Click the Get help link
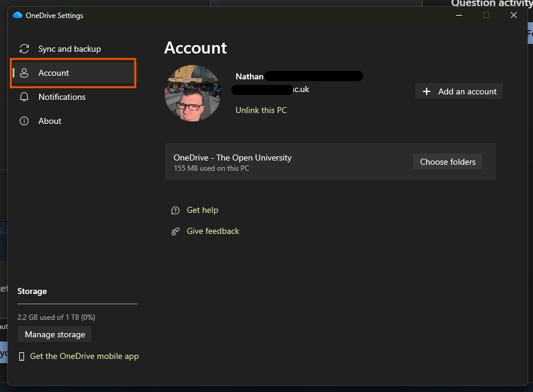 tap(203, 210)
